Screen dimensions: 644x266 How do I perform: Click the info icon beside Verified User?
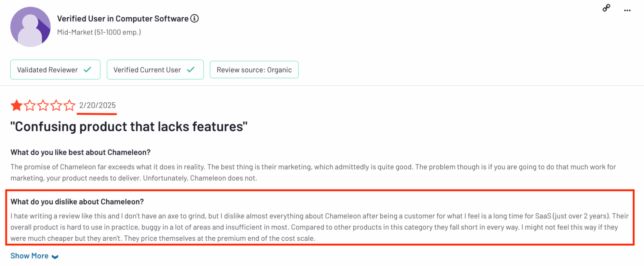click(194, 18)
